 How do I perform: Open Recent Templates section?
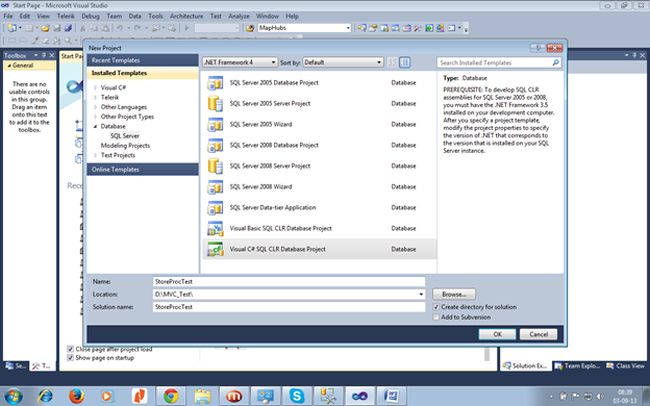(142, 60)
